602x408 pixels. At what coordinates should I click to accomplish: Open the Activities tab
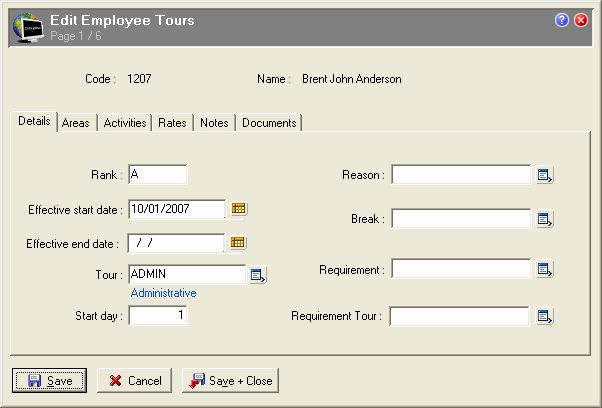(x=125, y=123)
